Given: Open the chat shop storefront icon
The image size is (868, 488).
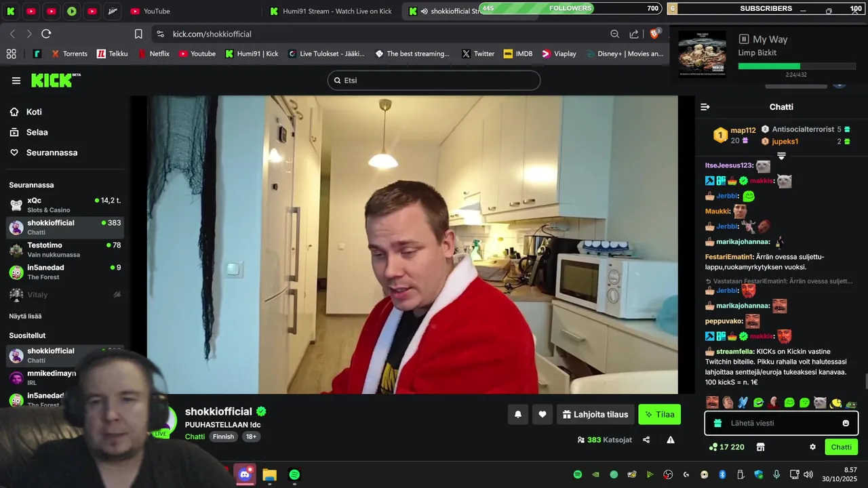Looking at the screenshot, I should pos(761,447).
